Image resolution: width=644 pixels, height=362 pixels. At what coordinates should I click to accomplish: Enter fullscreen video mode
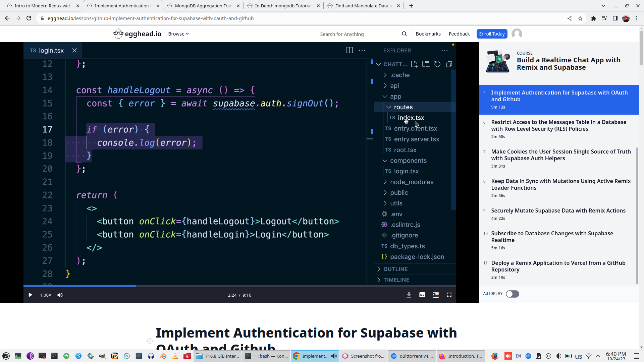(x=449, y=295)
